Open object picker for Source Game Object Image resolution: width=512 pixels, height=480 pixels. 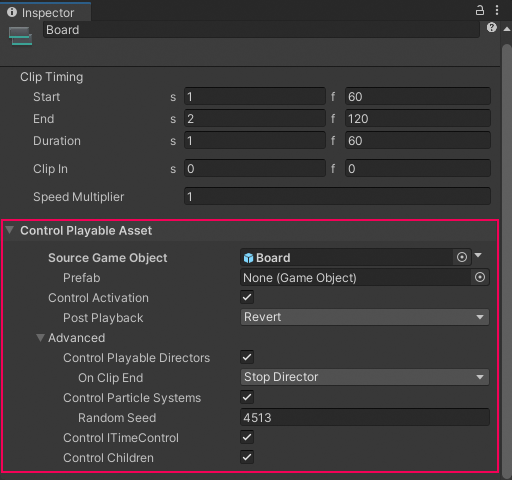click(x=462, y=257)
